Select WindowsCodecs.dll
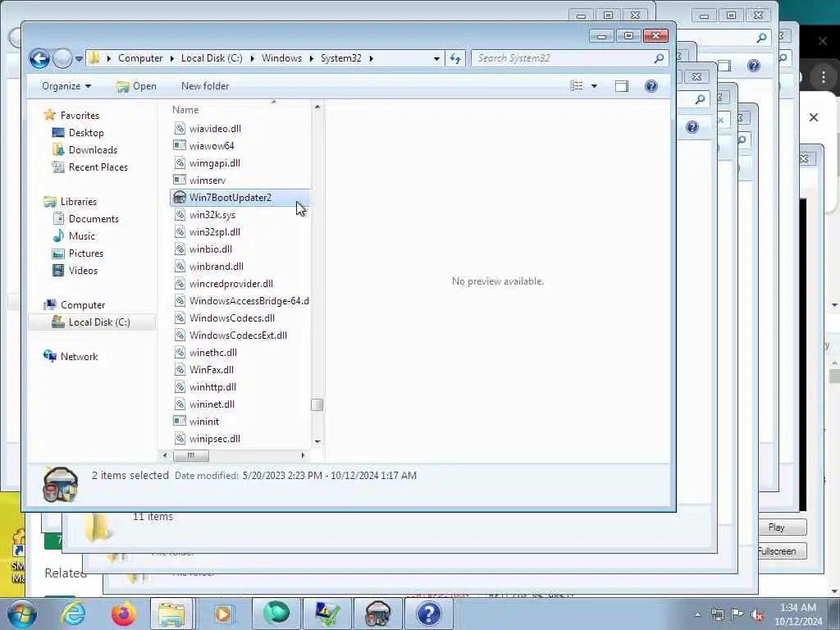The image size is (840, 630). 232,318
